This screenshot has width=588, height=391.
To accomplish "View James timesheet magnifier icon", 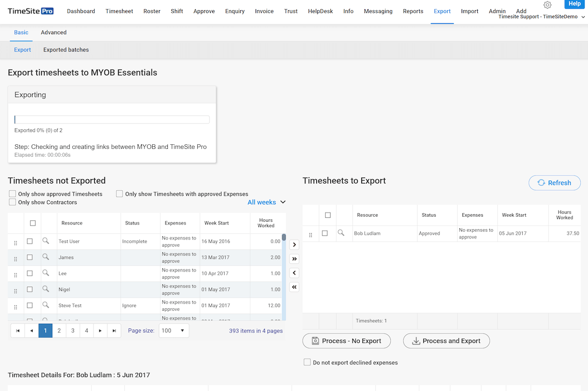I will pyautogui.click(x=46, y=257).
